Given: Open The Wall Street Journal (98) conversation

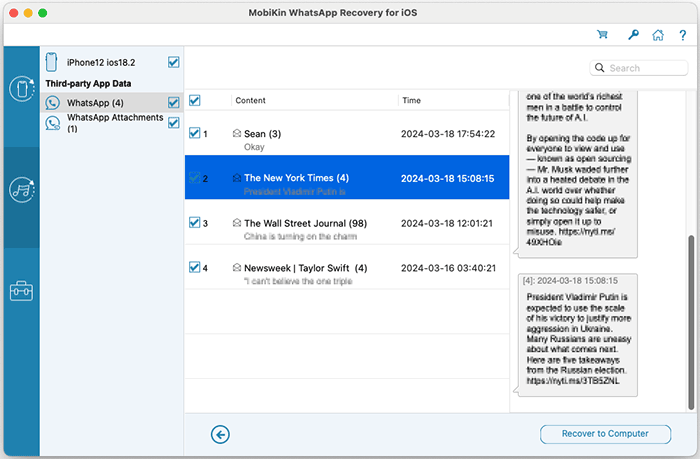Looking at the screenshot, I should point(347,222).
